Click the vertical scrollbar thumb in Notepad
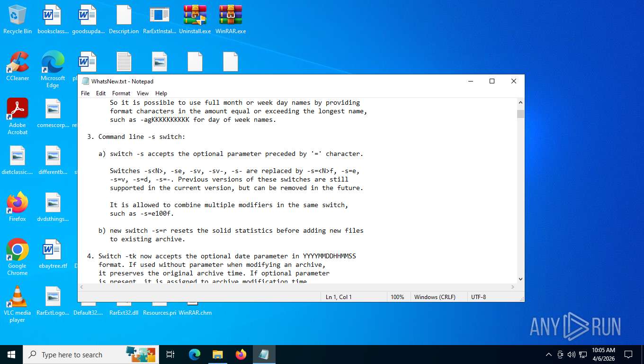This screenshot has height=364, width=644. [521, 114]
